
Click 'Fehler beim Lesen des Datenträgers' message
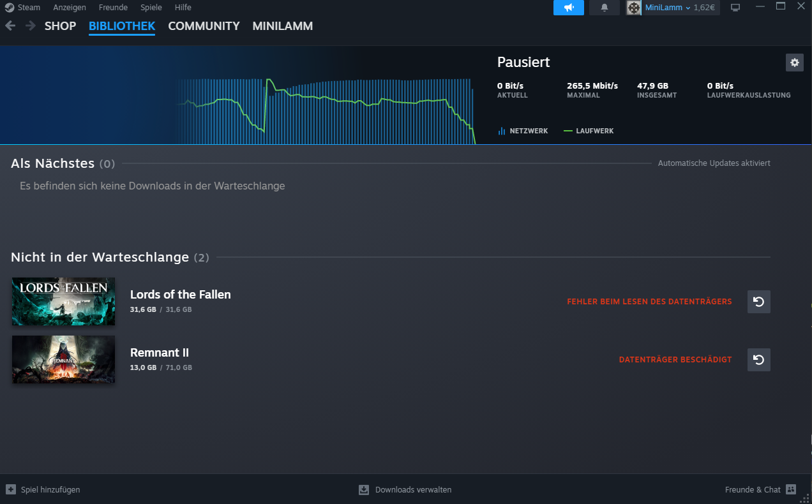[x=649, y=302]
